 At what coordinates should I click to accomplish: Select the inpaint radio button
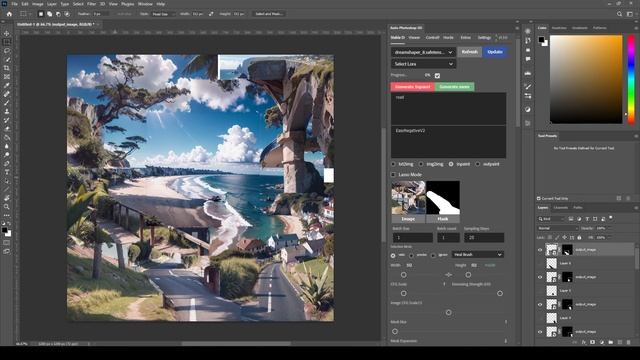[x=451, y=164]
